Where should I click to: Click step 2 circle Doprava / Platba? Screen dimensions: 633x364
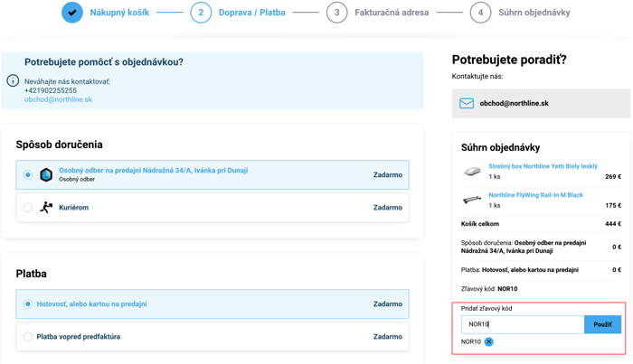coord(201,13)
